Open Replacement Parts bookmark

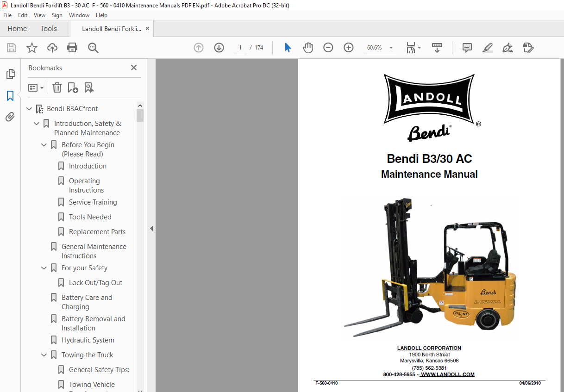coord(97,232)
